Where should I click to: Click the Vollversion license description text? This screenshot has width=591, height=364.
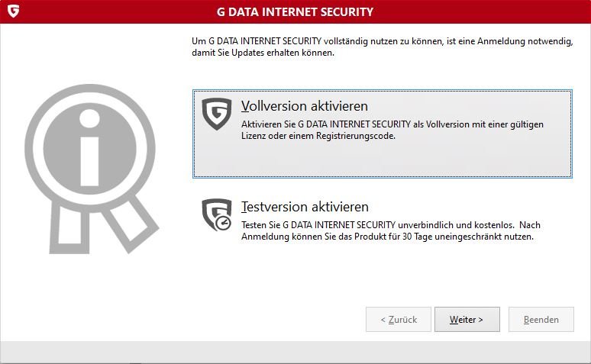click(392, 130)
